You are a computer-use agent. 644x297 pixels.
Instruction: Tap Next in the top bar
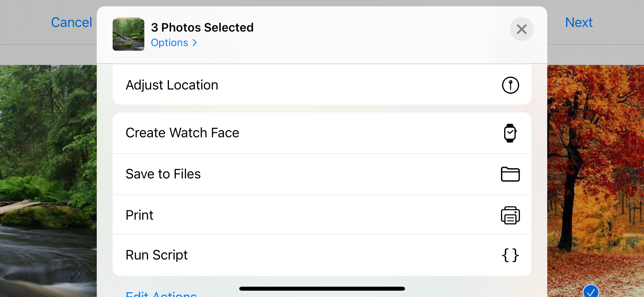tap(579, 22)
